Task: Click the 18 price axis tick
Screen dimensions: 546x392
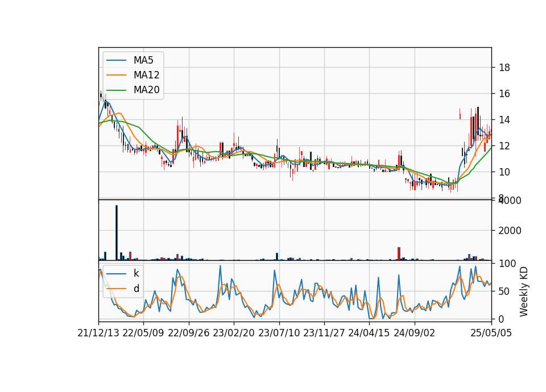Action: point(504,68)
